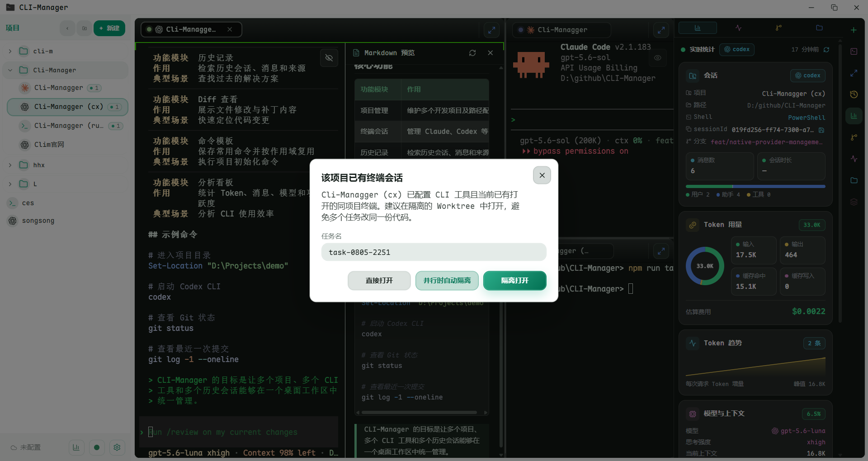868x461 pixels.
Task: Click the Markdown preview horizontal scrollbar
Action: click(x=419, y=413)
